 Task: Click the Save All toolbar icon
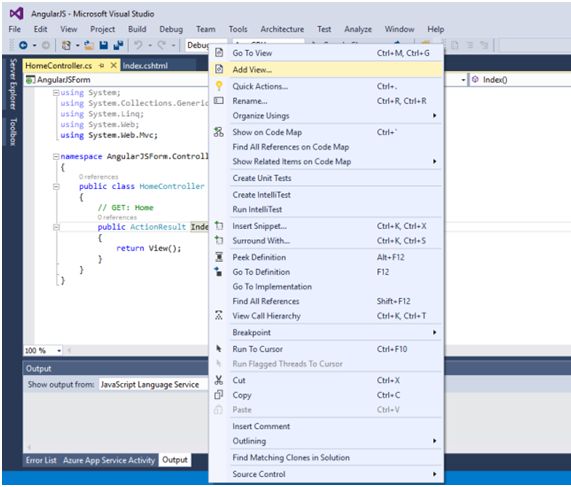[x=118, y=45]
